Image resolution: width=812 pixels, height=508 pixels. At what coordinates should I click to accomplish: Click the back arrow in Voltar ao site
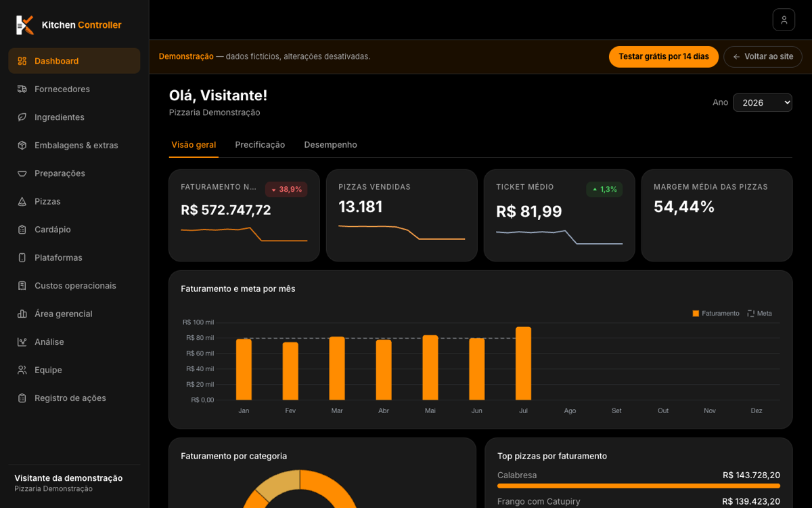pos(737,57)
